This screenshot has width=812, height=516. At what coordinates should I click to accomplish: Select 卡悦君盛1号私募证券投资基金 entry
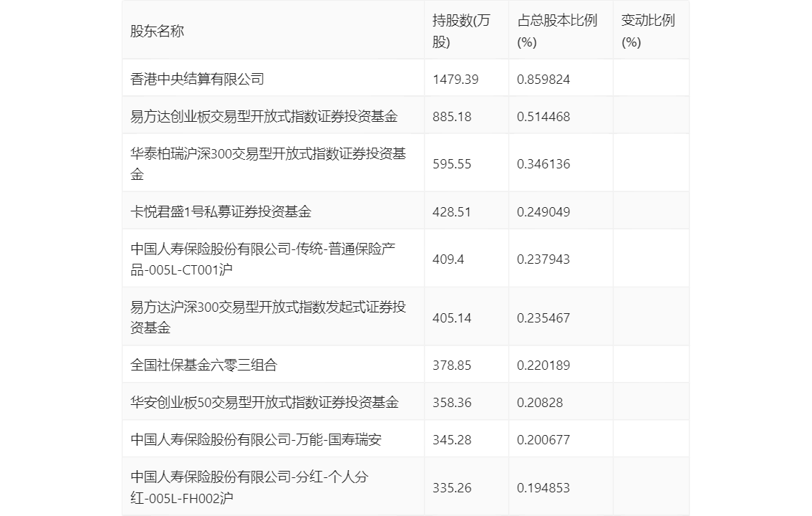tap(221, 211)
